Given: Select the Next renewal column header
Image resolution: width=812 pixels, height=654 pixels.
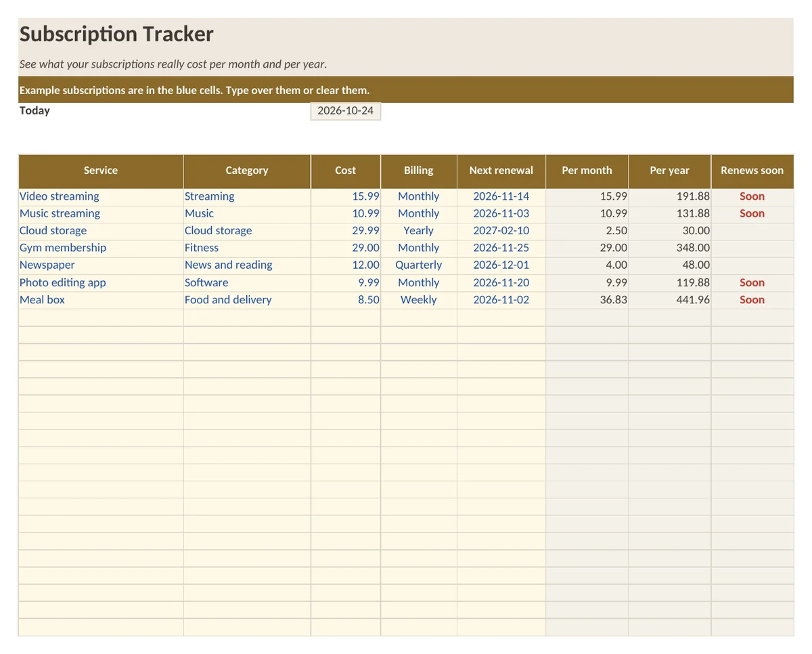Looking at the screenshot, I should click(501, 171).
